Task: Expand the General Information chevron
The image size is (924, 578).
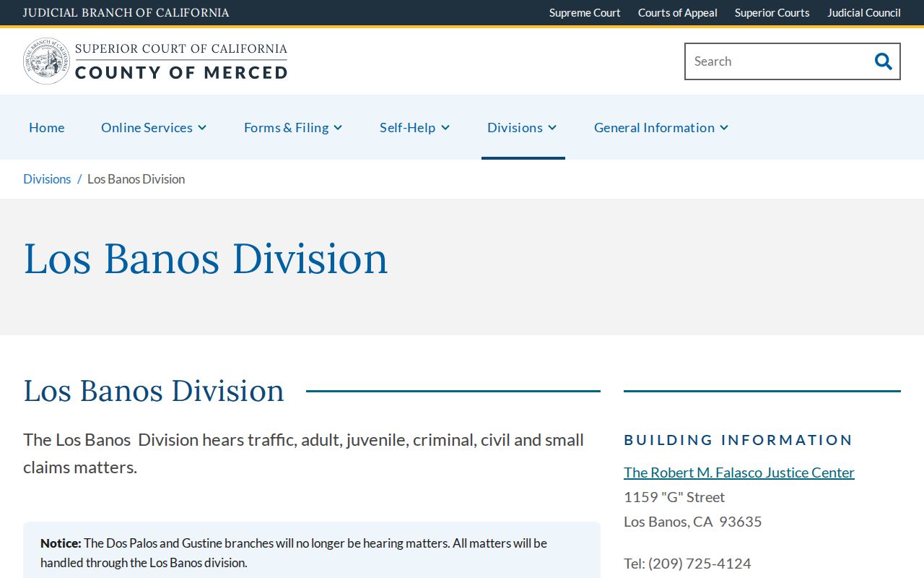Action: [724, 128]
